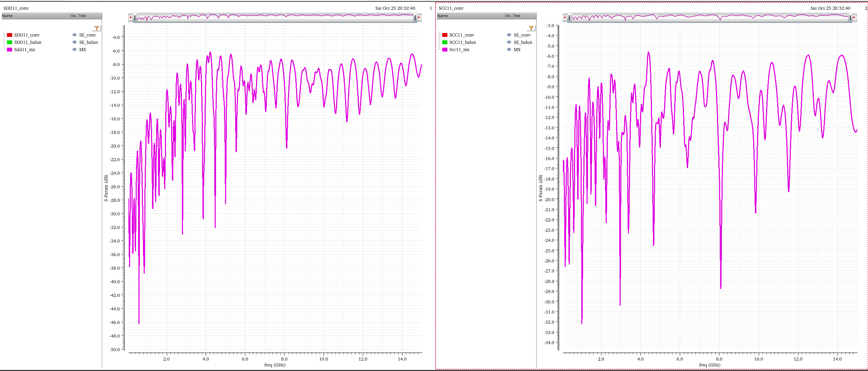Select the SCC11_balun trace name

point(462,42)
